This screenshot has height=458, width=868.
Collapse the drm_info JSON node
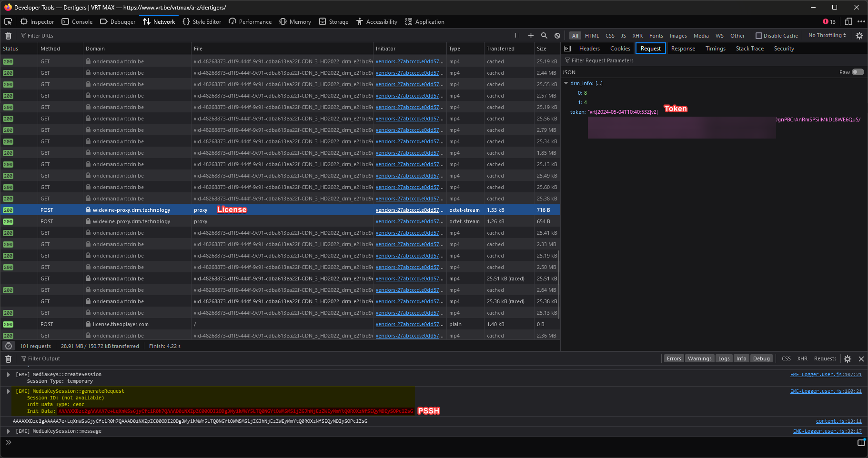click(566, 83)
